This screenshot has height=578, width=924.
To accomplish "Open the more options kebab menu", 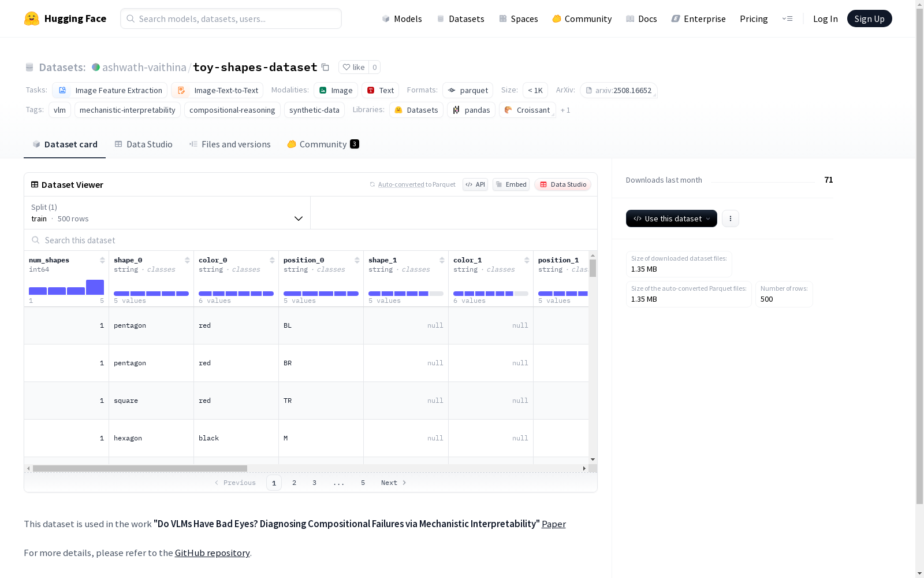I will [x=731, y=218].
